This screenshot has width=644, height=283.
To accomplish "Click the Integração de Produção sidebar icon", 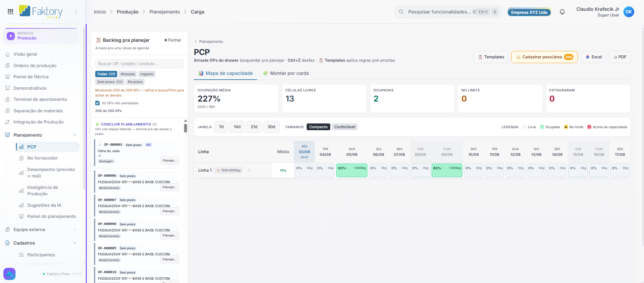I will click(7, 122).
